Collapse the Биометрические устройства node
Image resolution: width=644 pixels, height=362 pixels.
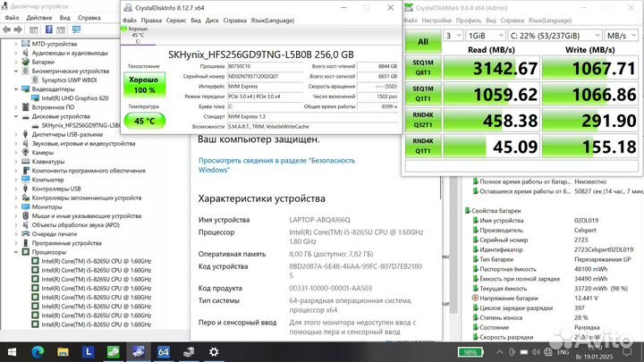16,71
